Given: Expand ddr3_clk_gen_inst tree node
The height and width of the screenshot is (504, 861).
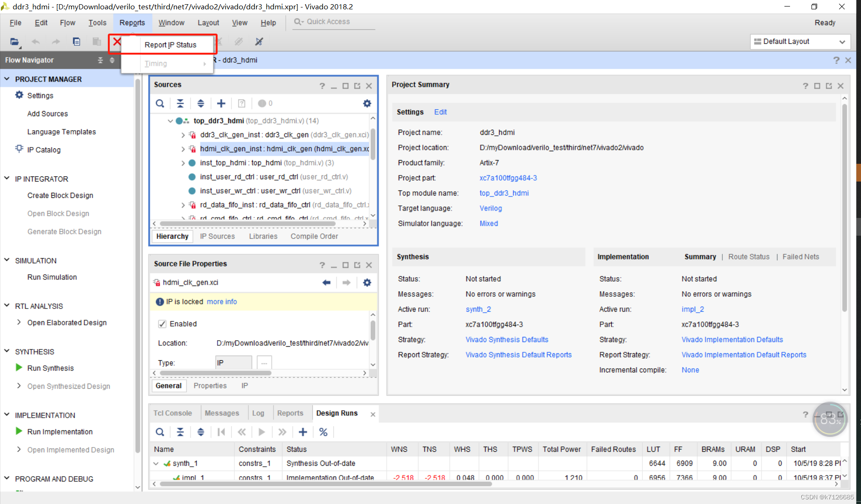Looking at the screenshot, I should click(183, 135).
